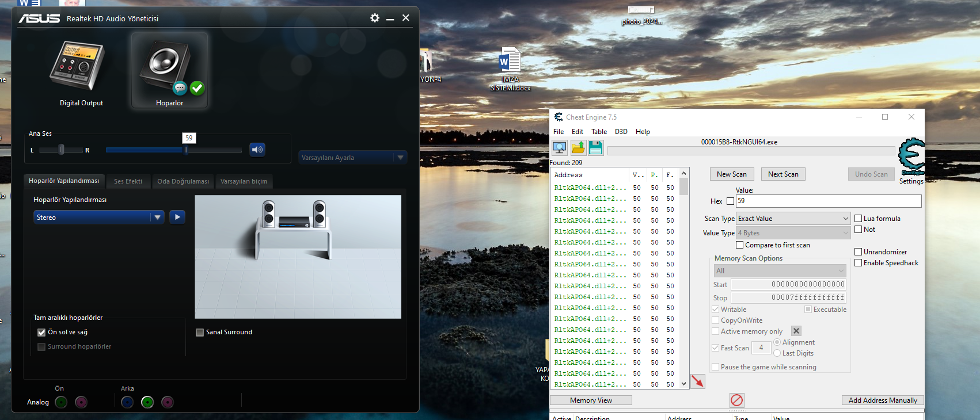Click the green Ön analog jack
The width and height of the screenshot is (980, 420).
coord(61,402)
